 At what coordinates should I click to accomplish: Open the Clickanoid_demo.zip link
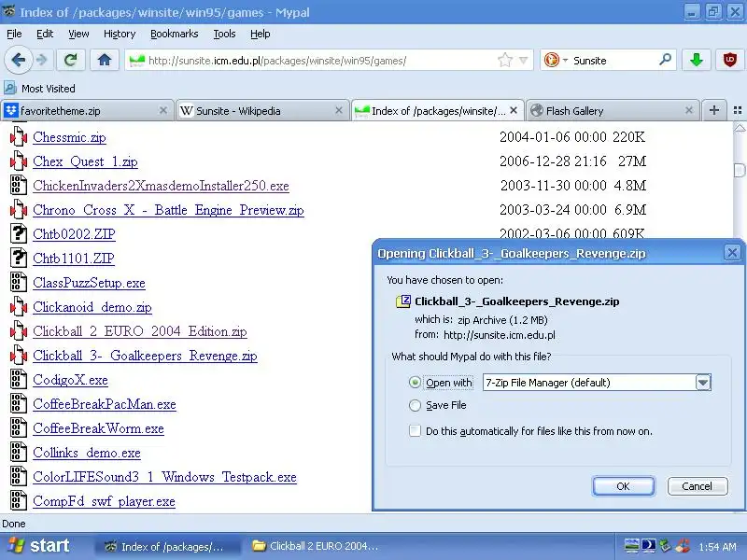point(92,307)
